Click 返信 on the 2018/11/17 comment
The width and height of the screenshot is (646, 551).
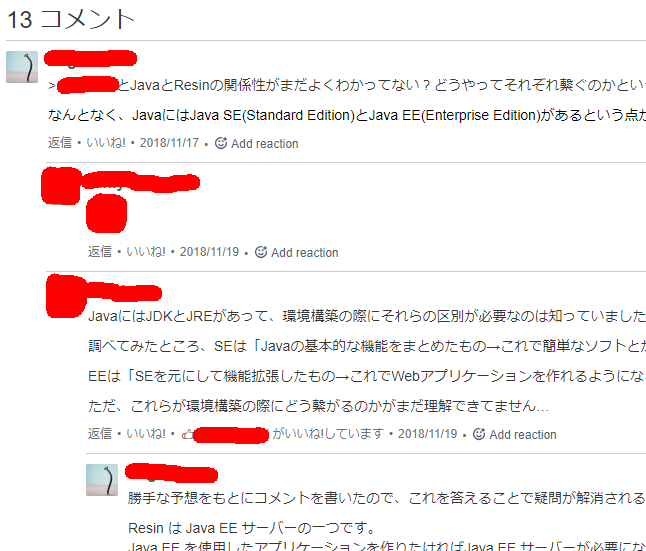[60, 143]
